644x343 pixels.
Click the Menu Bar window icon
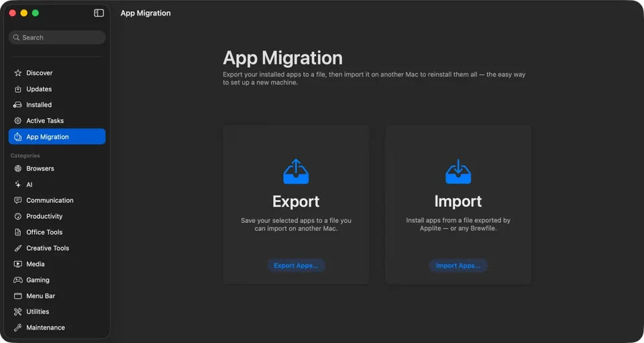tap(17, 296)
